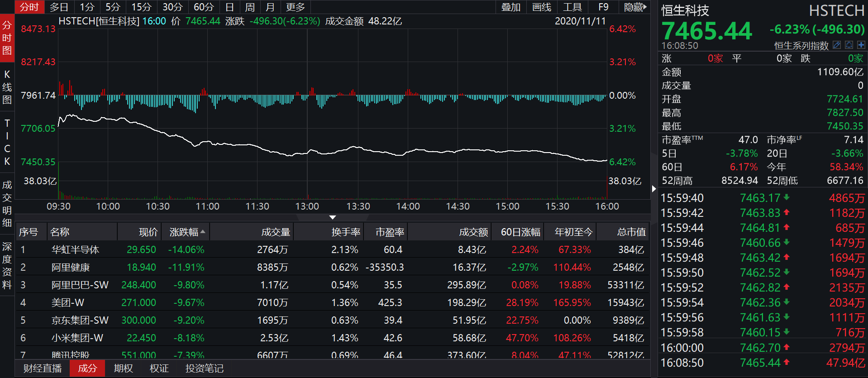
Task: Sort by the 涨跌幅 column arrow
Action: point(203,232)
